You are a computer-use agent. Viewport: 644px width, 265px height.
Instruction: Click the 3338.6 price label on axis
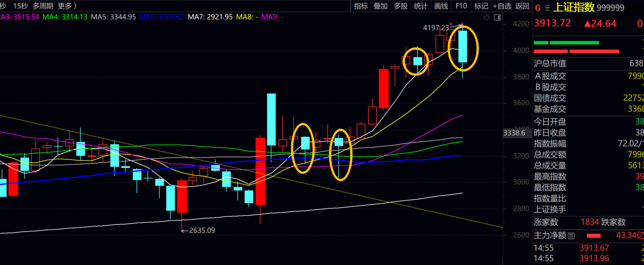click(514, 133)
